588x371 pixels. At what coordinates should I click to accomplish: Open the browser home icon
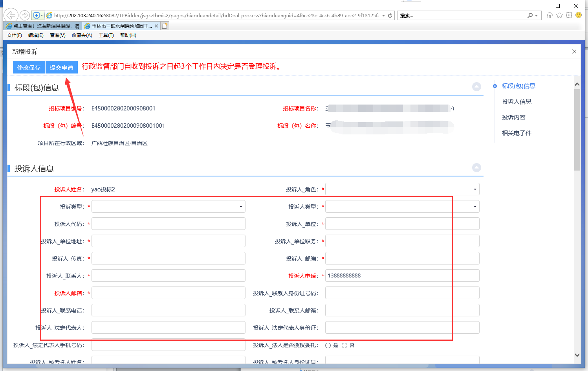coord(550,15)
